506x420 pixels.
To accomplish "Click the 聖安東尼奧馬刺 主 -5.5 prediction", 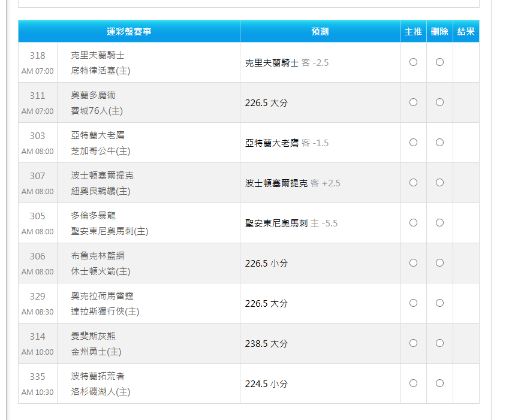I will 291,223.
